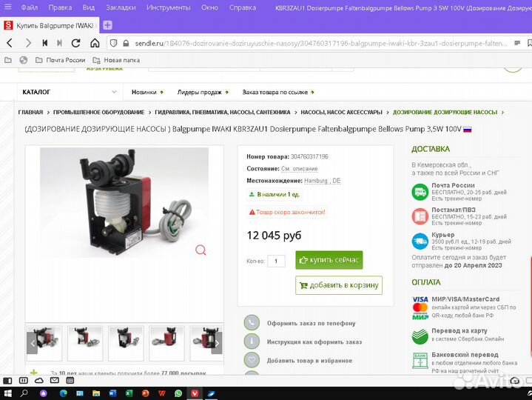Open Новая папка bookmark folder
The width and height of the screenshot is (532, 400).
[x=116, y=60]
